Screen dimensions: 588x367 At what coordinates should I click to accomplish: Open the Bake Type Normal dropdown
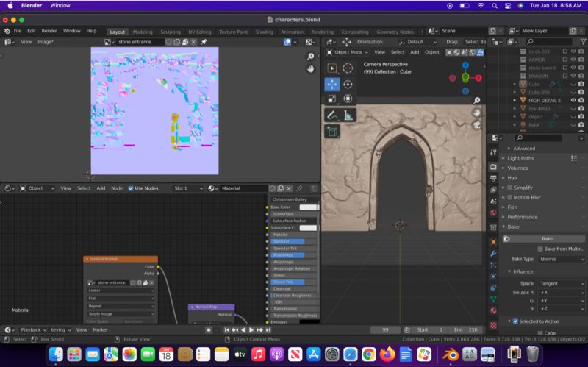[x=562, y=260]
